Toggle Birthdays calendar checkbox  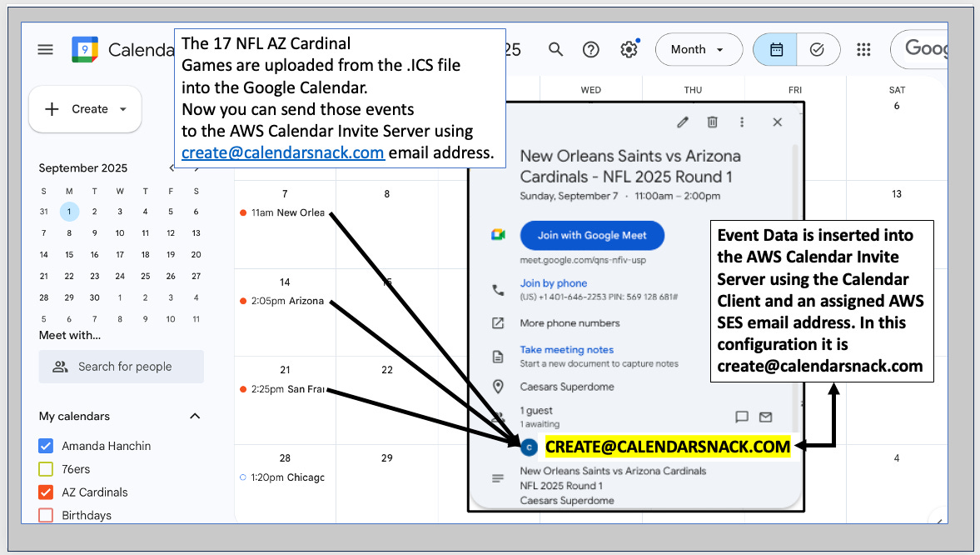[46, 515]
